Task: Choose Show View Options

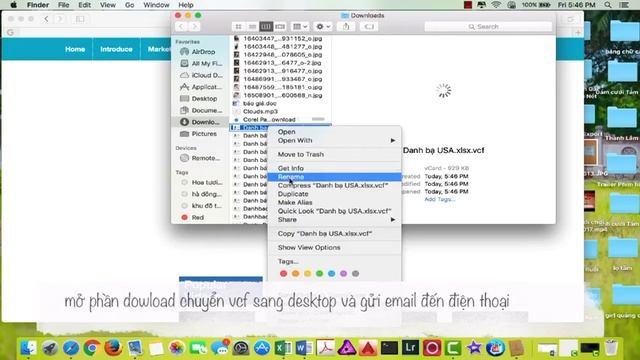Action: [x=334, y=247]
